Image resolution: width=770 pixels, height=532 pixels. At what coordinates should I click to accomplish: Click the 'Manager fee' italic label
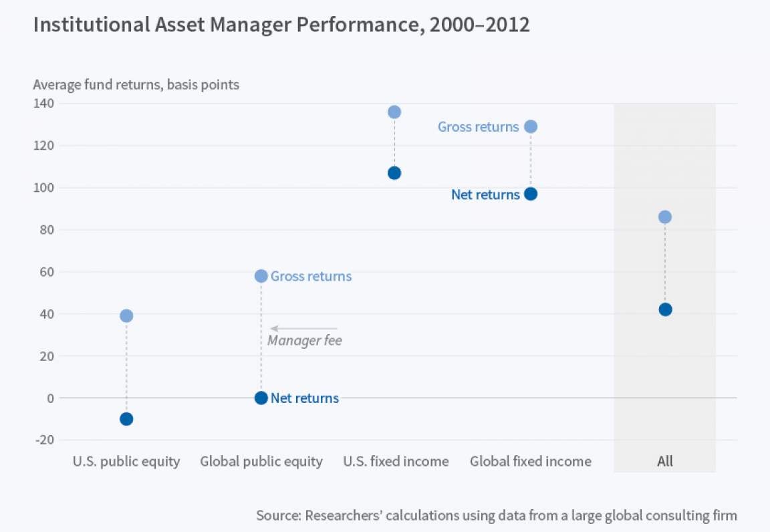point(305,341)
